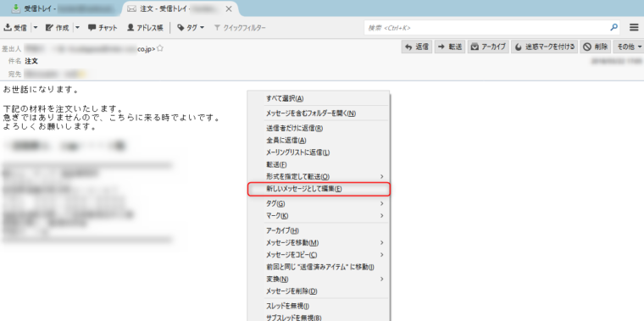
Task: Click the star icon next to sender address
Action: tap(160, 48)
